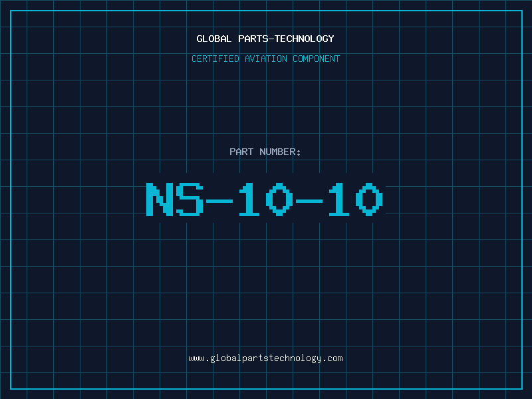
Task: Click the GLOBAL PARTS-TECHNOLOGY heading
Action: coord(265,39)
